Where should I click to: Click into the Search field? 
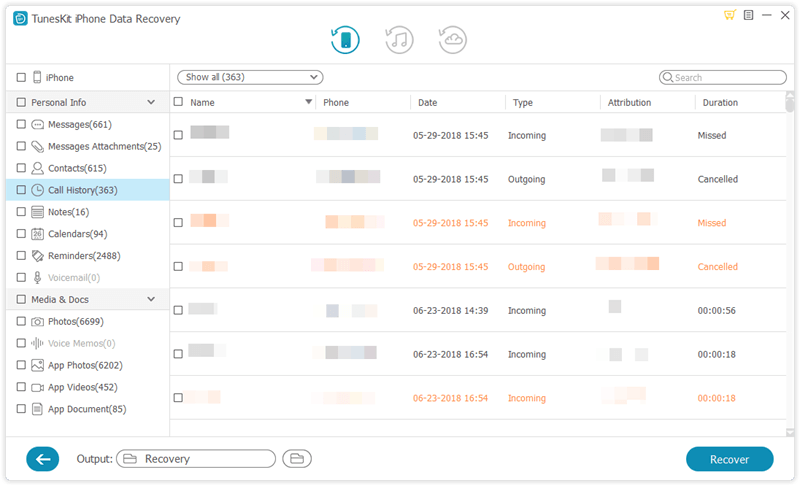coord(723,78)
